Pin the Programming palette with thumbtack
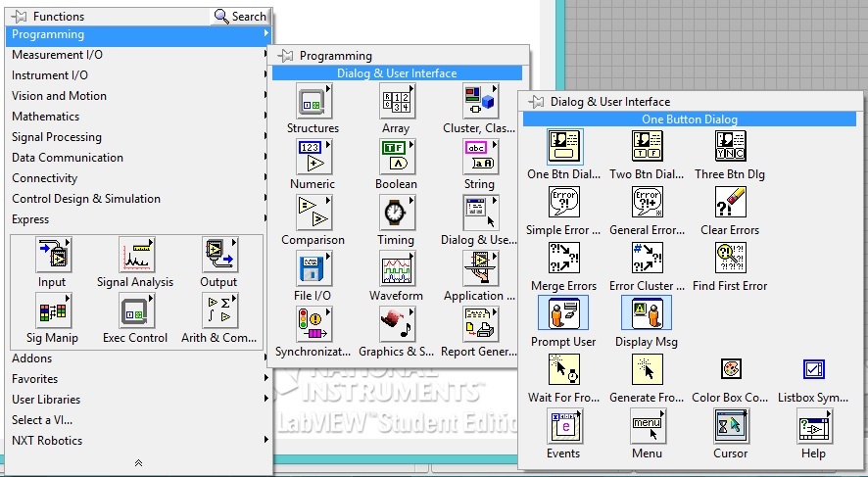 coord(284,55)
